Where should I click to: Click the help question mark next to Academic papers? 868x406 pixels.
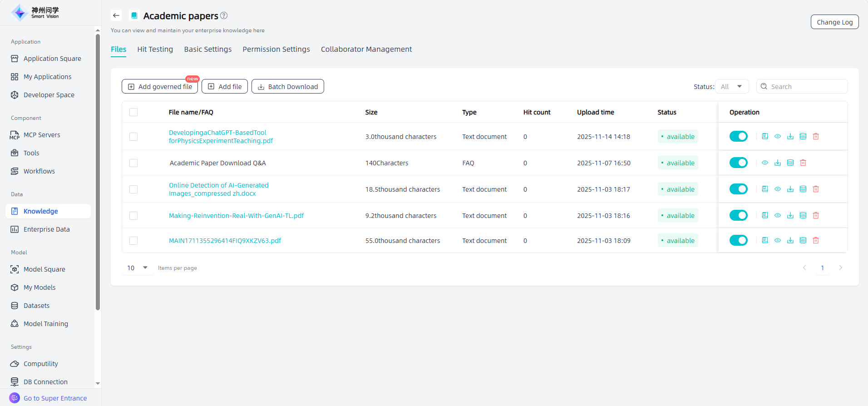224,15
